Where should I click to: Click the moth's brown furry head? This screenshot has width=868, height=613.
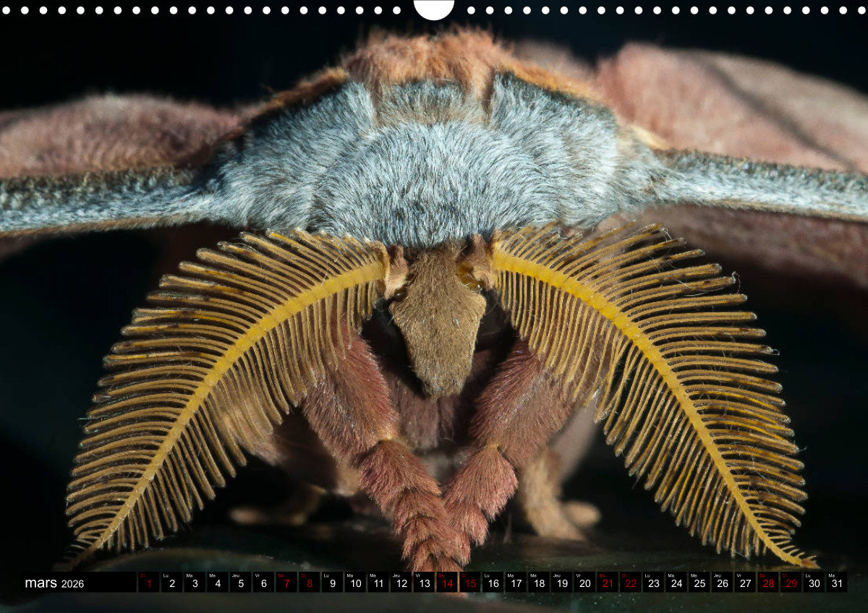pyautogui.click(x=438, y=318)
